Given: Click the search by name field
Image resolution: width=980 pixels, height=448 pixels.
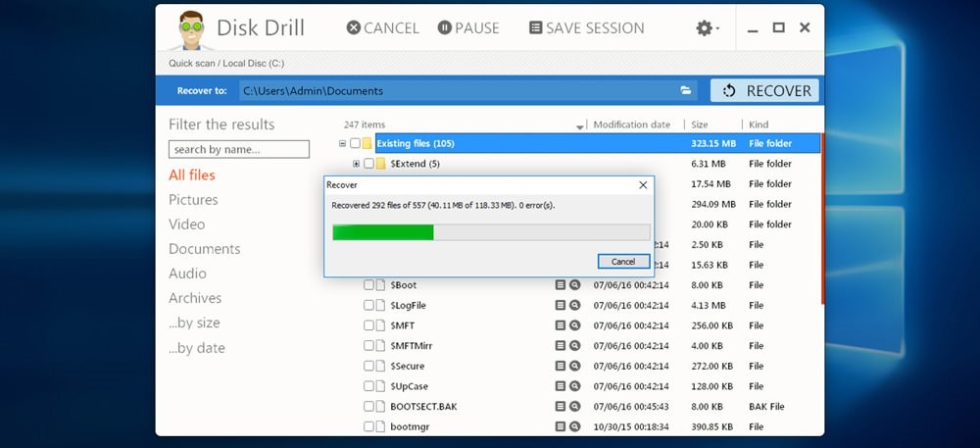Looking at the screenshot, I should pyautogui.click(x=239, y=149).
